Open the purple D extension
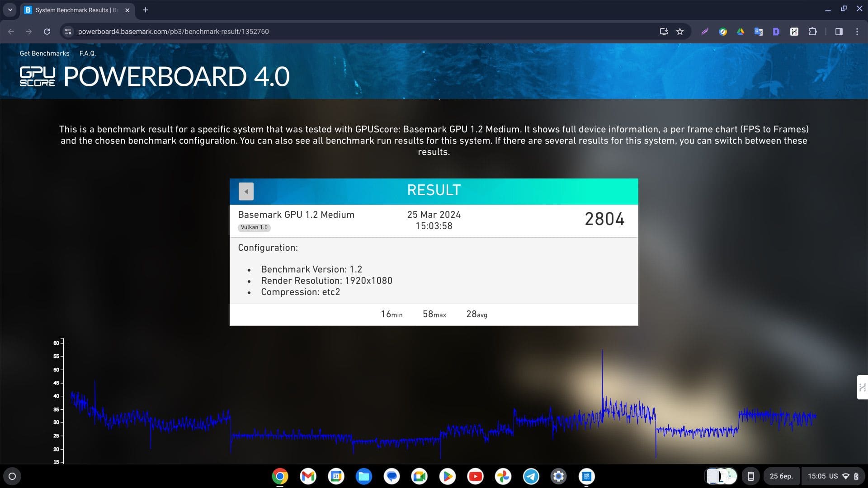868x488 pixels. (776, 32)
